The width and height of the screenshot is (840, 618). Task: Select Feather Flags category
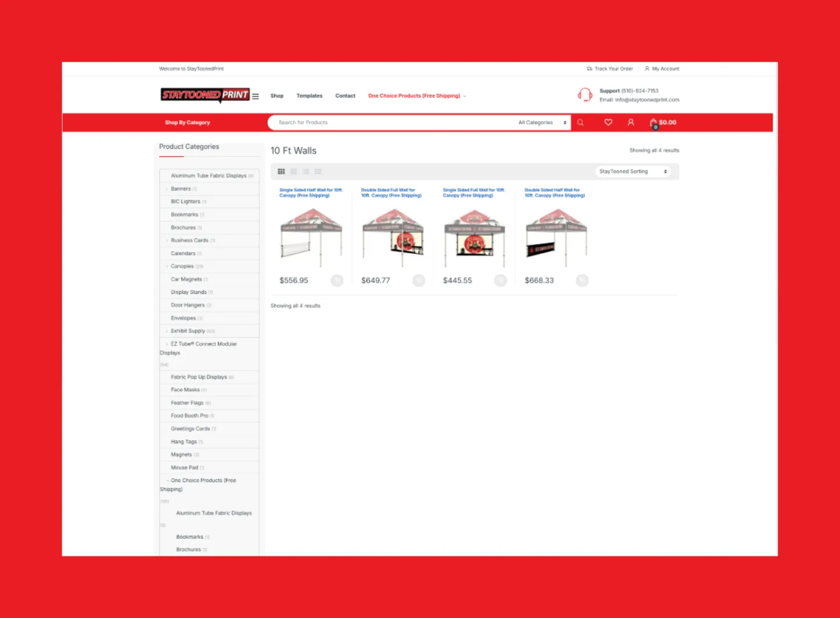pyautogui.click(x=187, y=403)
